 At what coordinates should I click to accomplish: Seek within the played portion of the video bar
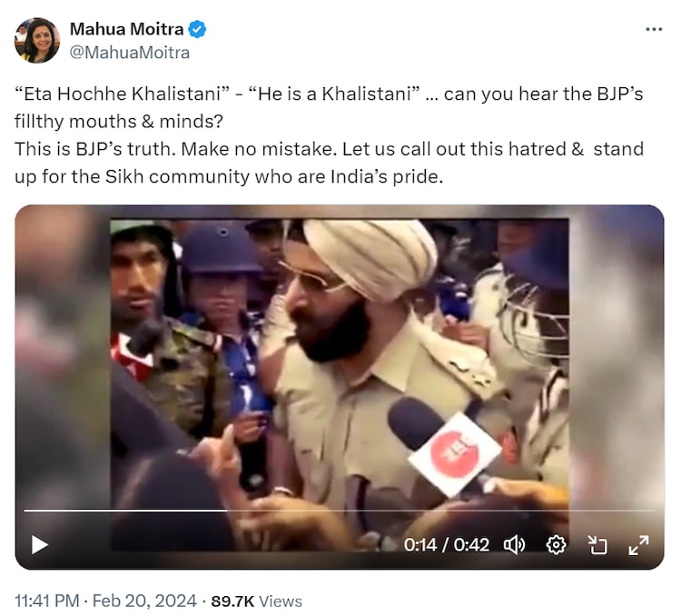[x=118, y=511]
